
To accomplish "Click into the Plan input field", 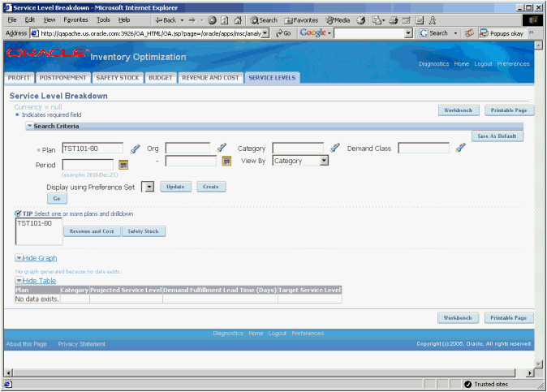I will click(93, 149).
